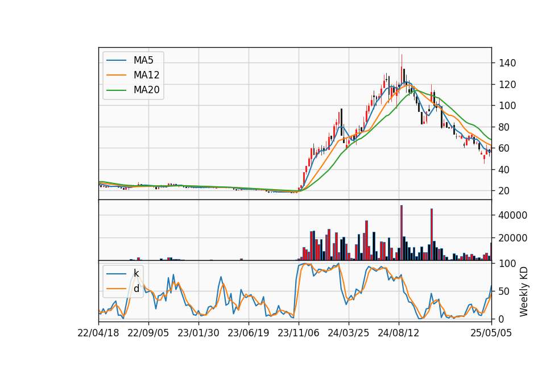Click the date label 22/09/05
This screenshot has width=546, height=392.
(148, 333)
